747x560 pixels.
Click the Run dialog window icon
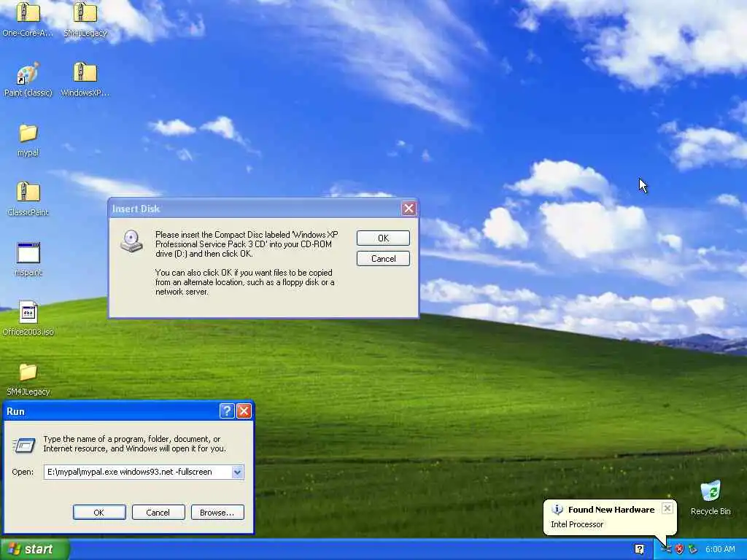pos(24,446)
